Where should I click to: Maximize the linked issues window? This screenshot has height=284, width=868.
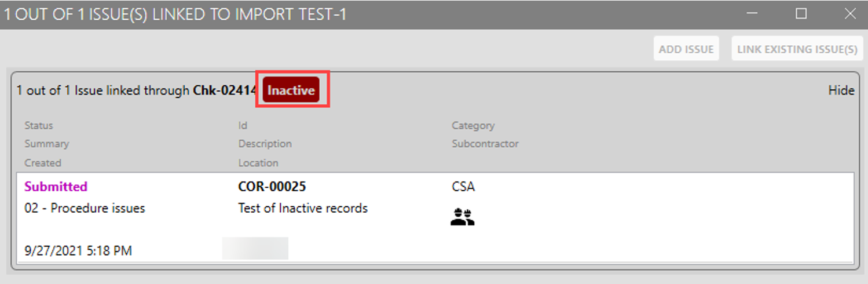(x=801, y=14)
